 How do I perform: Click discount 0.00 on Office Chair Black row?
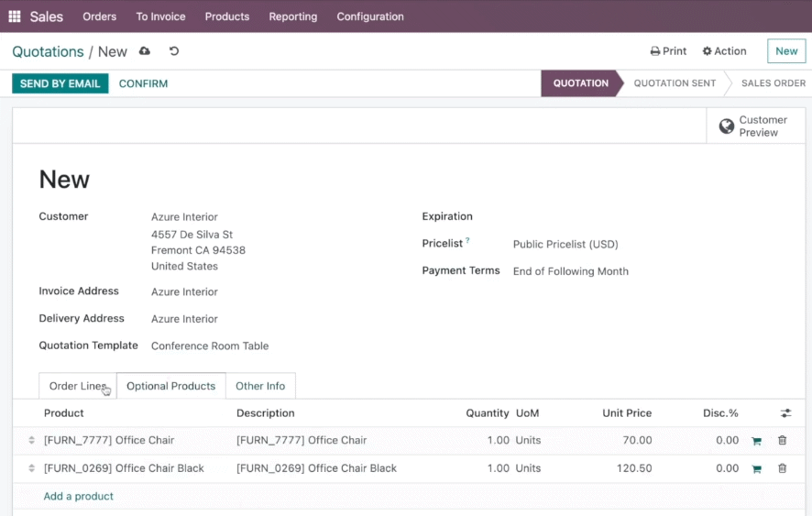click(x=727, y=468)
